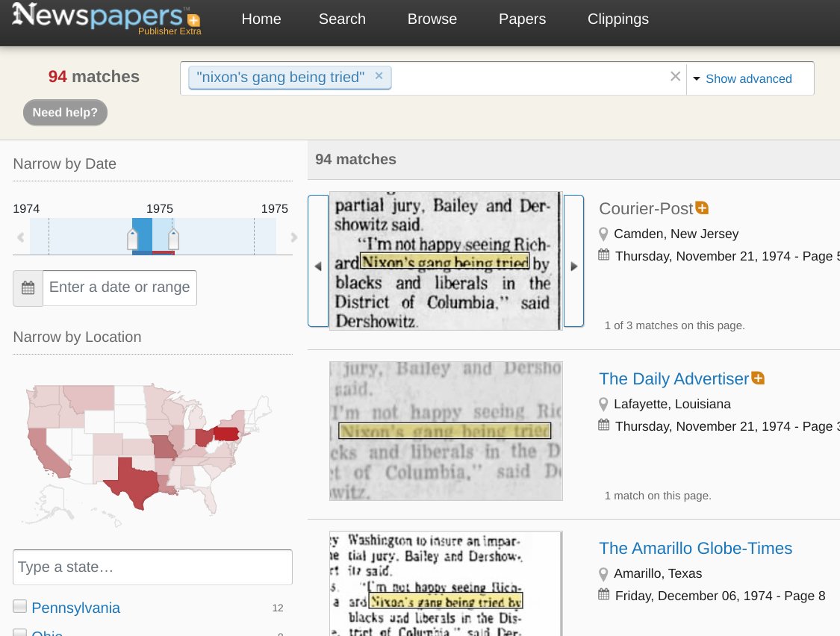Image resolution: width=840 pixels, height=636 pixels.
Task: Click the Publisher Extra badge beside Courier-Post
Action: tap(702, 208)
